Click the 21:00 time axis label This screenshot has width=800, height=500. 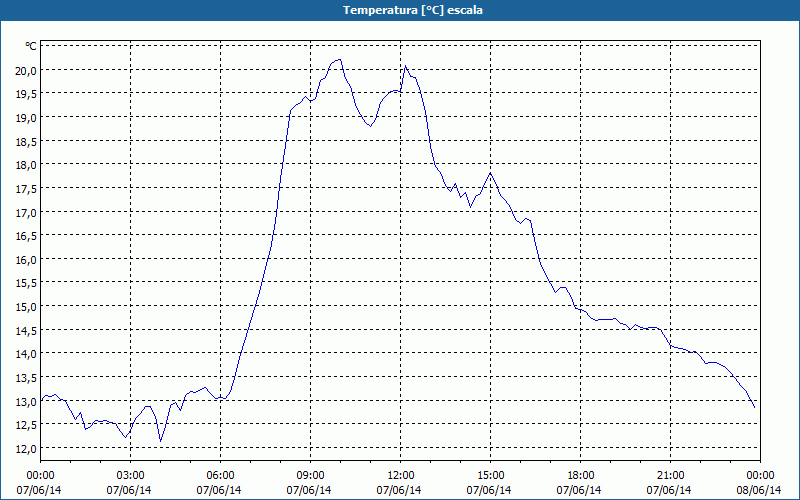(670, 476)
